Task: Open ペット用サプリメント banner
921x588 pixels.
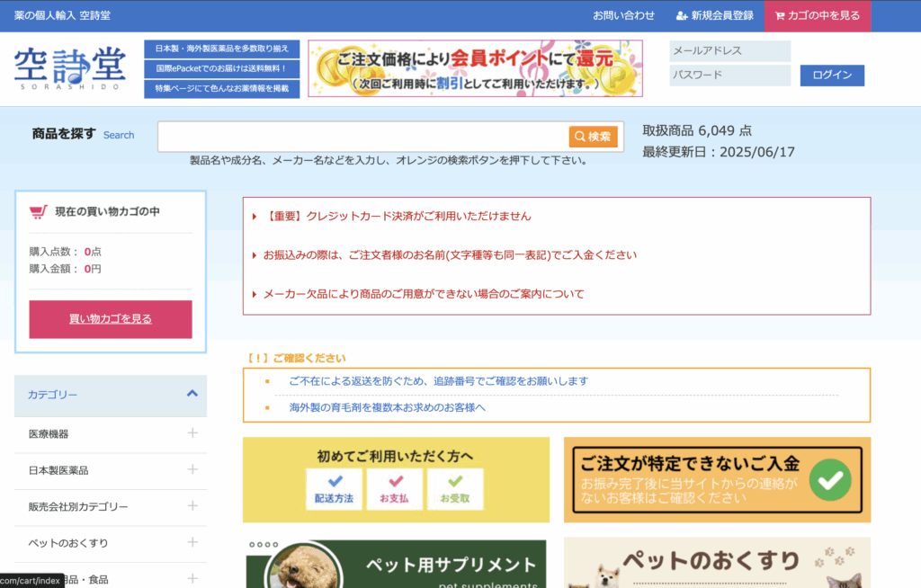Action: [396, 564]
